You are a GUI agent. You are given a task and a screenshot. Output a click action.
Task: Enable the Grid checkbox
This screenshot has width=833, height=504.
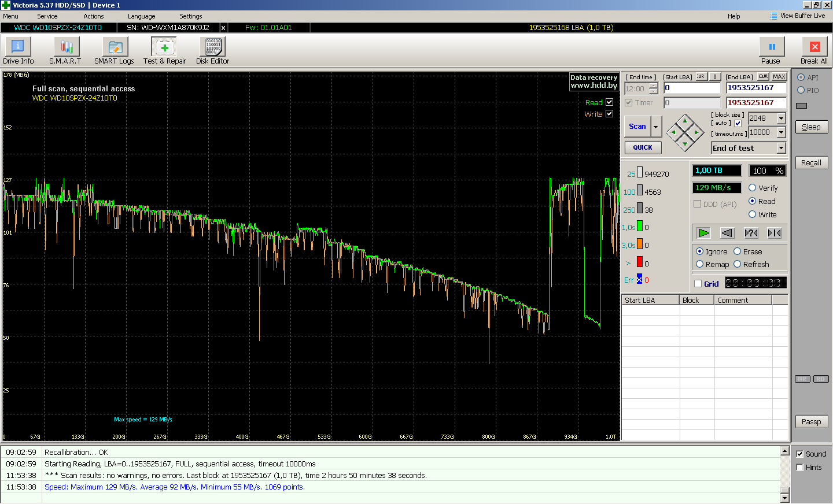[698, 284]
